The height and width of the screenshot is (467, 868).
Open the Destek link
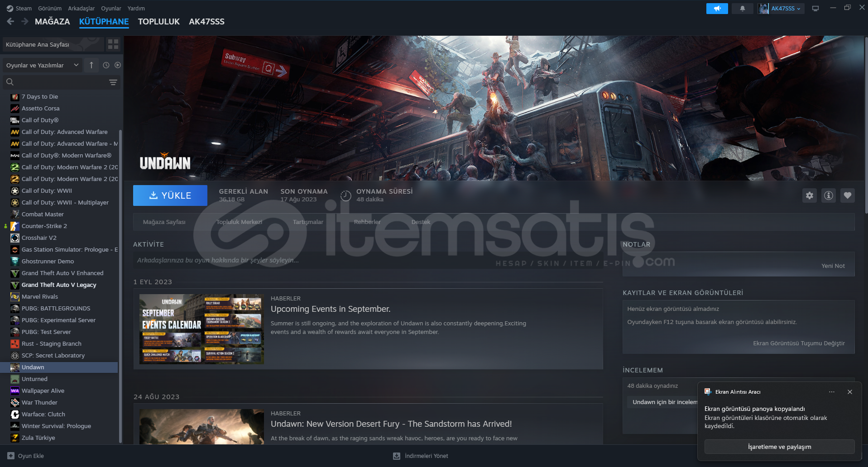[x=421, y=222]
